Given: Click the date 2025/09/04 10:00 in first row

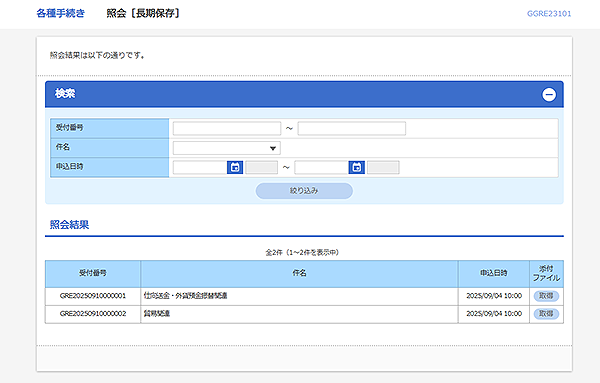Looking at the screenshot, I should click(494, 296).
